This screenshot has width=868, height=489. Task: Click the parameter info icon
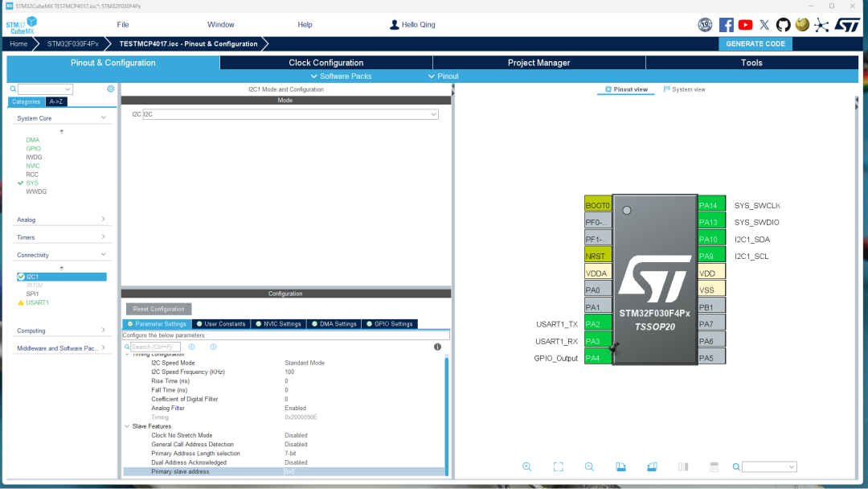(437, 347)
